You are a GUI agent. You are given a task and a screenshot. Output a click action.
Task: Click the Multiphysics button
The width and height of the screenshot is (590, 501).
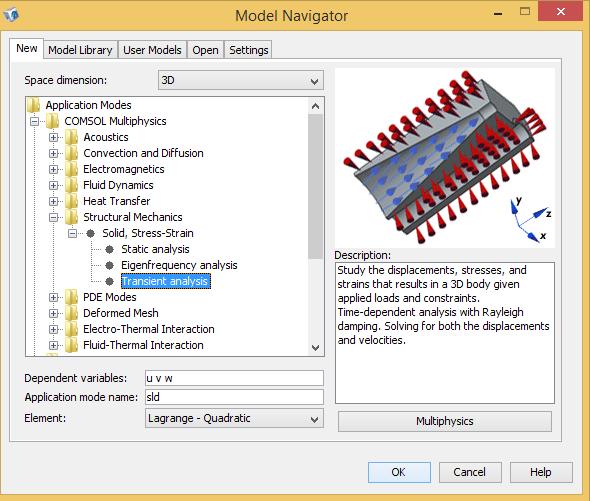[x=445, y=421]
